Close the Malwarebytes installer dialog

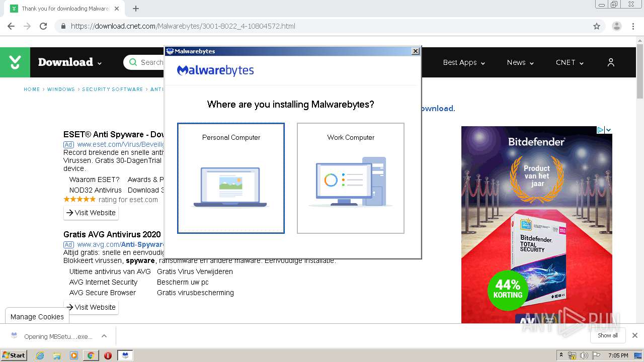[415, 51]
